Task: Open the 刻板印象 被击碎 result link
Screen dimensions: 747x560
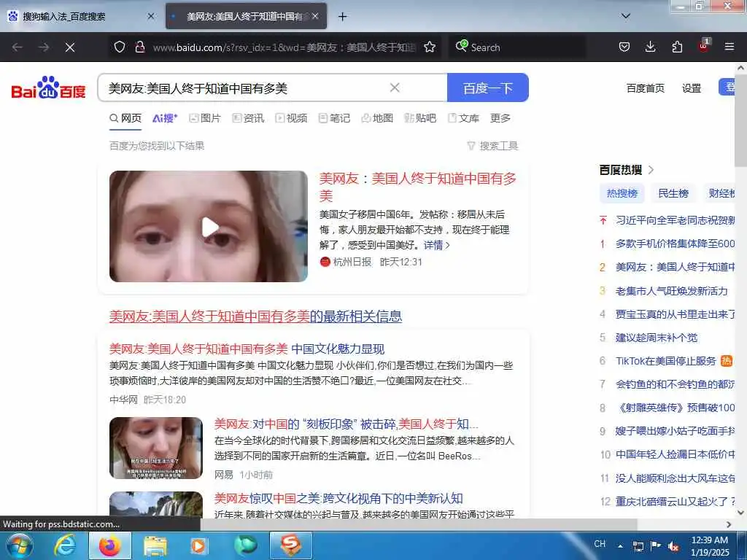Action: (347, 424)
